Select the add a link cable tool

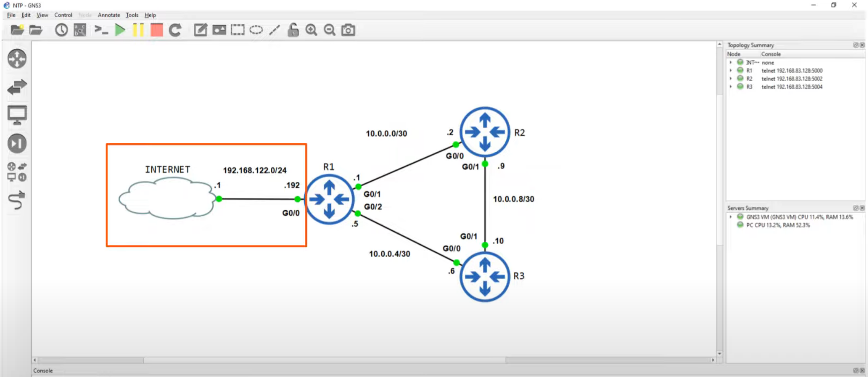[x=17, y=200]
